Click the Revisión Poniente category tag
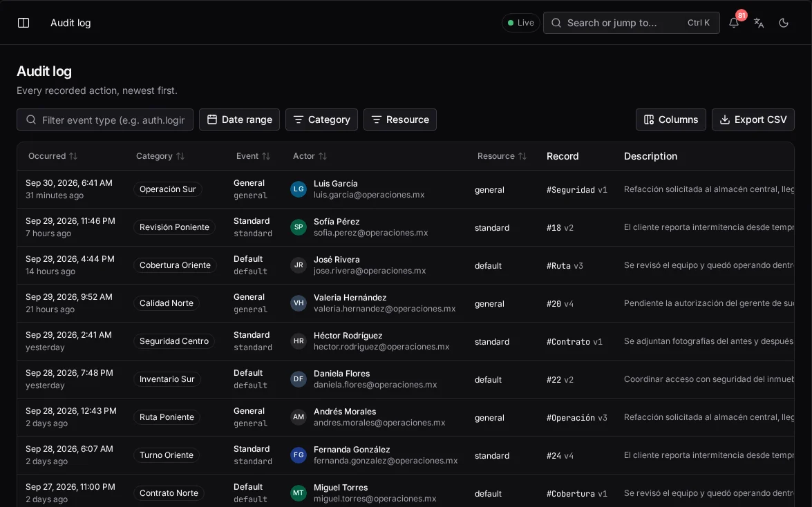This screenshot has height=507, width=812. 174,227
